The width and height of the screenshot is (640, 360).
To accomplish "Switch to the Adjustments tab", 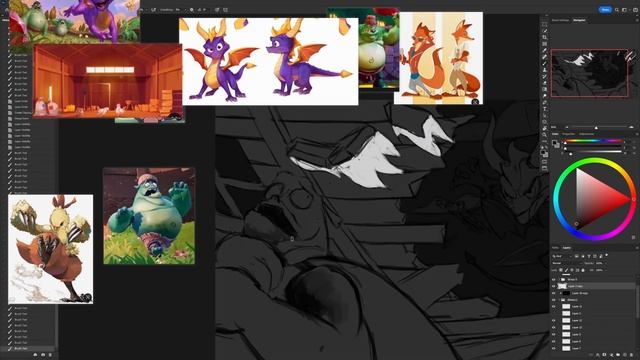I will pos(587,134).
